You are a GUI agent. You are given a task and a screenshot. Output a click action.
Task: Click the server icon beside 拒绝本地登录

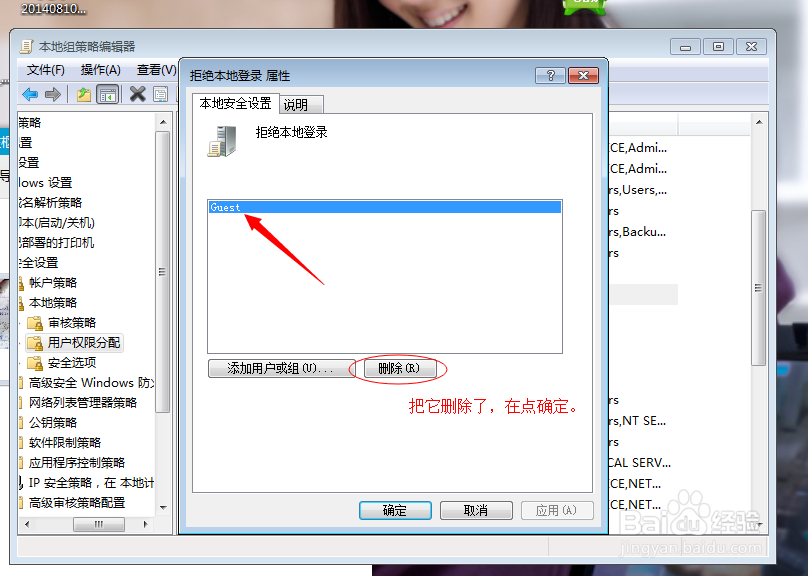coord(221,141)
